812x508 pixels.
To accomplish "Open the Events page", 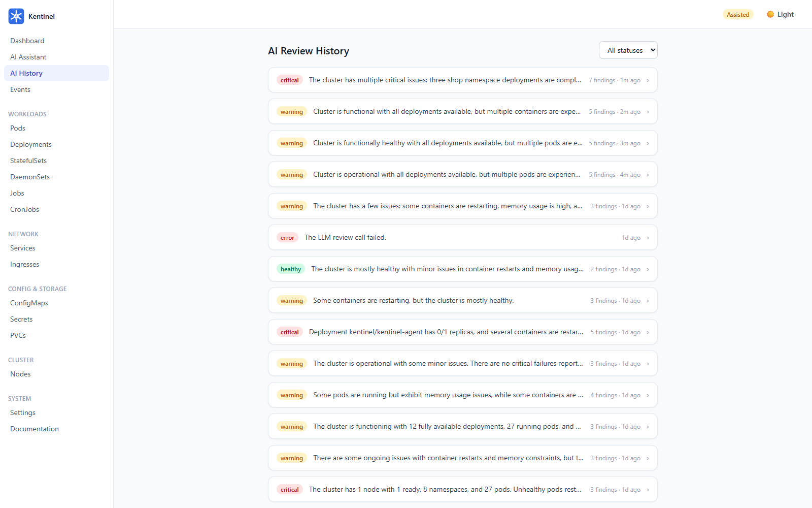I will coord(56,89).
